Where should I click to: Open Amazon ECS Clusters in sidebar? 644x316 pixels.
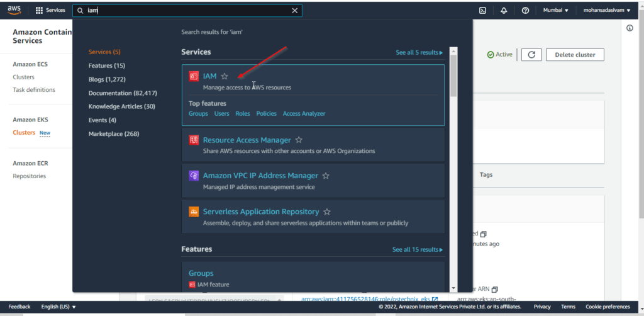(x=23, y=77)
